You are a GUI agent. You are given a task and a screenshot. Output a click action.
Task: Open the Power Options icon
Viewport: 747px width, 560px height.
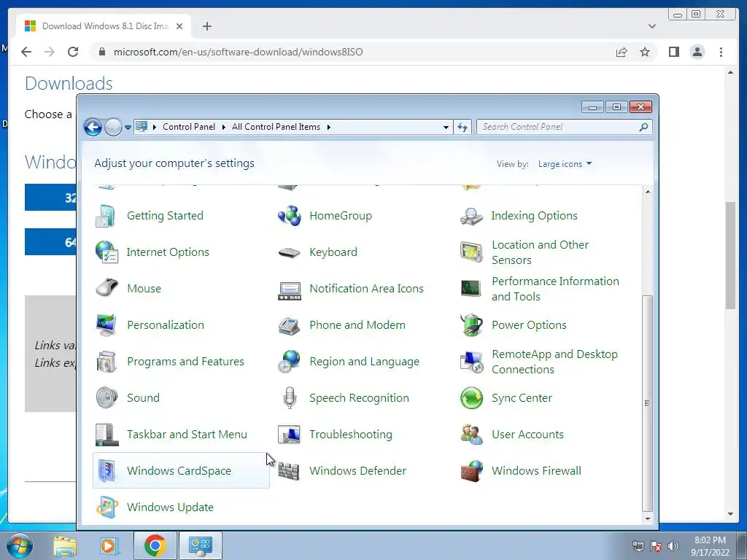point(471,325)
